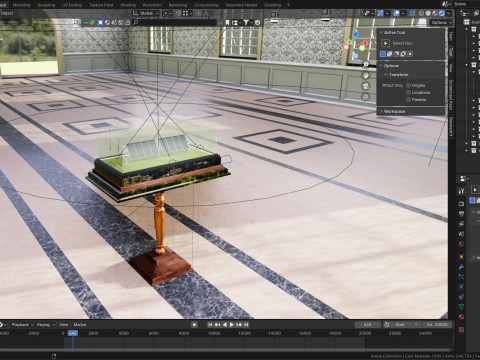Play the animation forward
480x360 pixels.
232,325
